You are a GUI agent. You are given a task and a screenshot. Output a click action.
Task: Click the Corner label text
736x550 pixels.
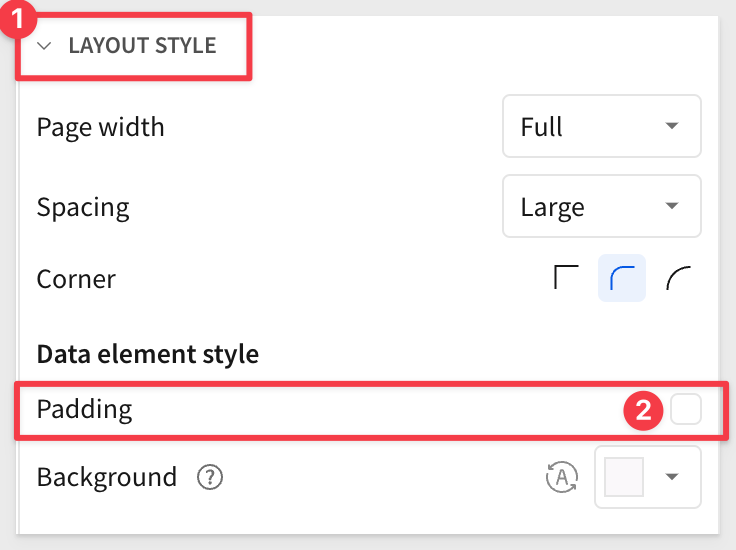[x=76, y=279]
